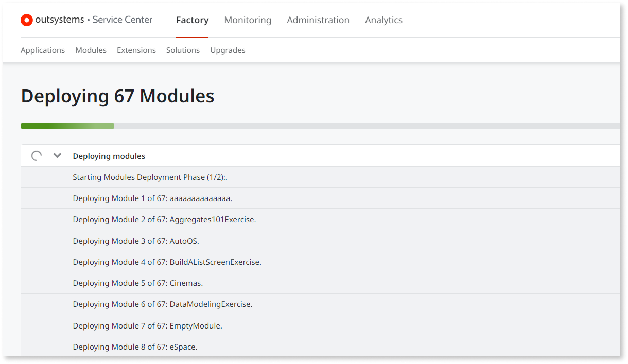Select the Aggregates101Exercise deployment log row

tap(164, 220)
